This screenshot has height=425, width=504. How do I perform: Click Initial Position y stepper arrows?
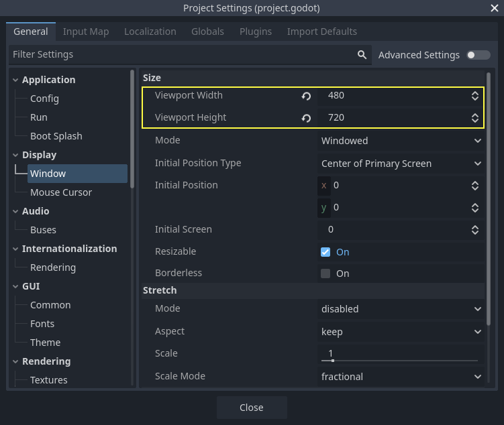pos(475,208)
